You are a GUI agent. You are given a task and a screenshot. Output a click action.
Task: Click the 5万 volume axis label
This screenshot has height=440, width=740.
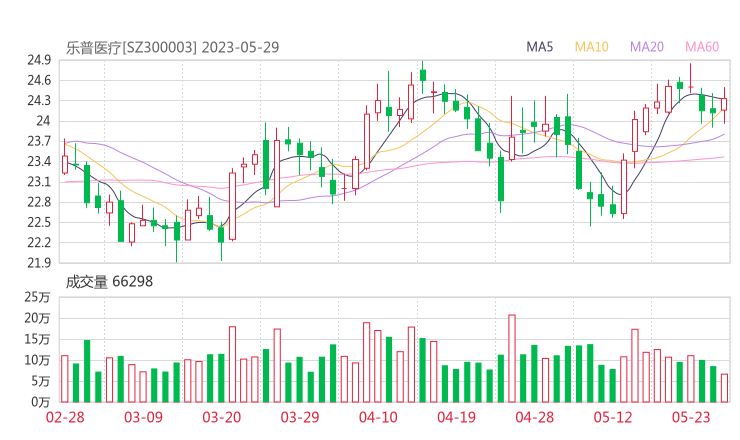(x=41, y=381)
